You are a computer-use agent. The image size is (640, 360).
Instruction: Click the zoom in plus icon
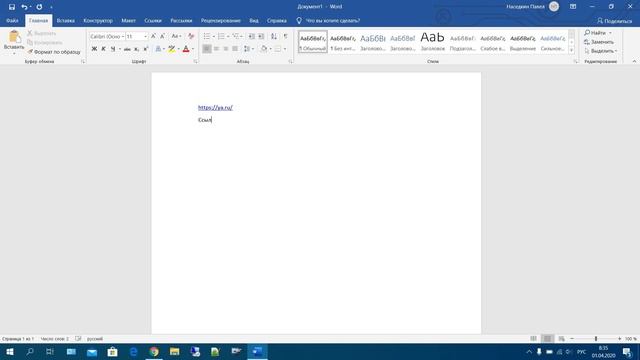tap(620, 339)
